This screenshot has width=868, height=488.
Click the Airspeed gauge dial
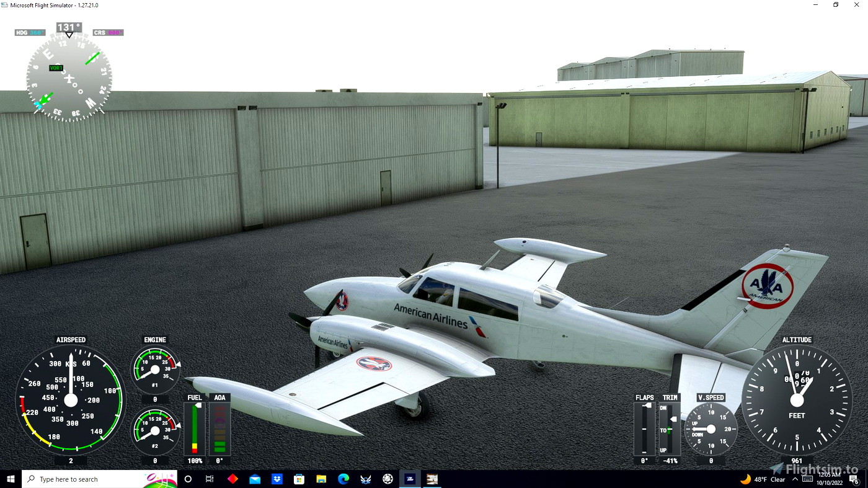71,400
